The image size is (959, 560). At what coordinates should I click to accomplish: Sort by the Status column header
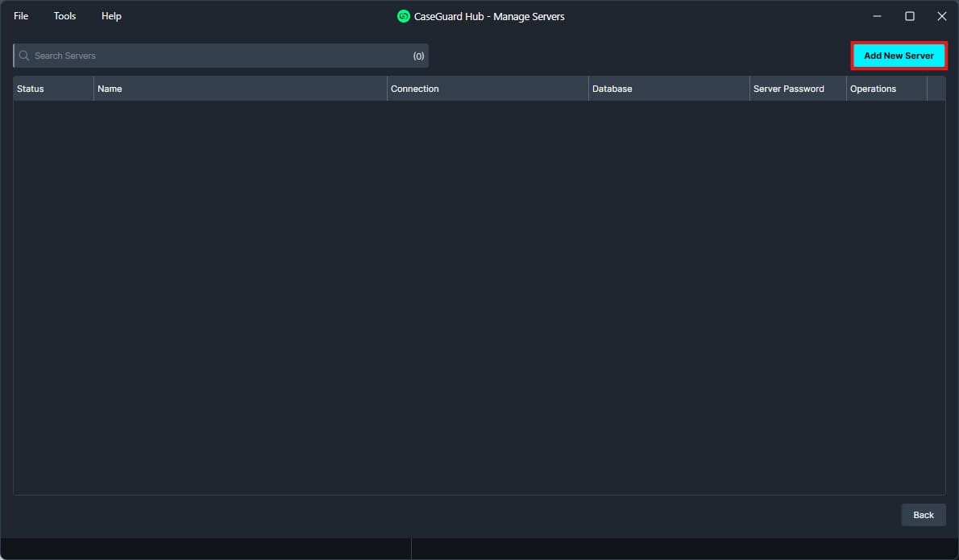pos(53,89)
